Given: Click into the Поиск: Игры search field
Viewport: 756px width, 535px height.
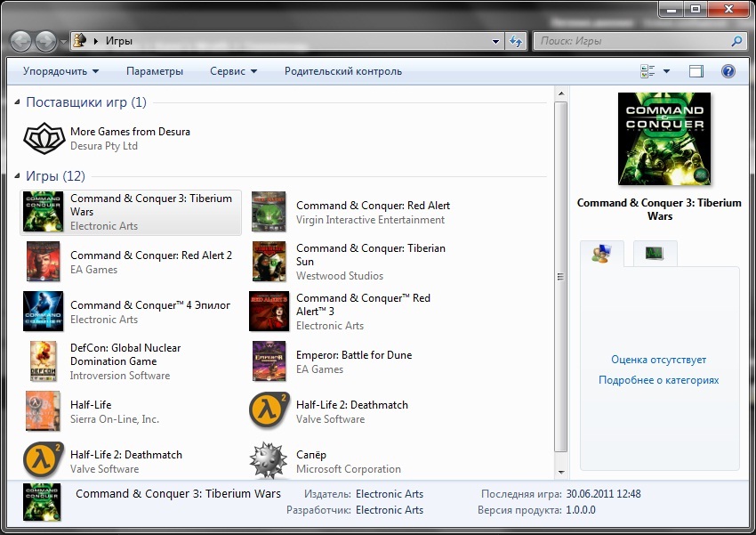Looking at the screenshot, I should tap(631, 42).
